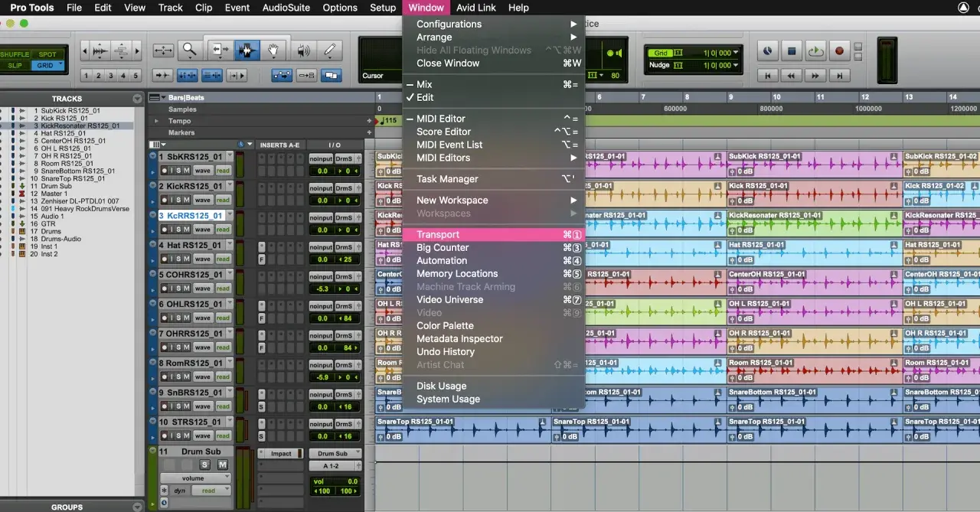Open Grid value dropdown arrow
The height and width of the screenshot is (512, 980).
tap(736, 53)
